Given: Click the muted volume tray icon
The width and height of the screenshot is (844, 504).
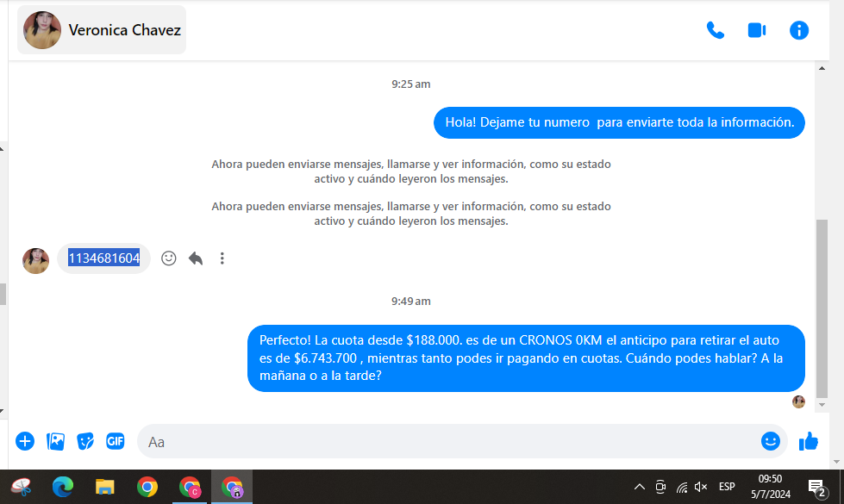Looking at the screenshot, I should coord(701,488).
